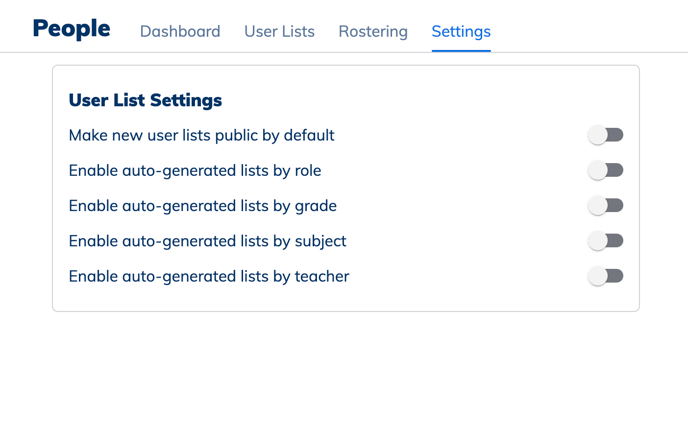Image resolution: width=688 pixels, height=430 pixels.
Task: Toggle Make new user lists public by default
Action: (x=606, y=135)
